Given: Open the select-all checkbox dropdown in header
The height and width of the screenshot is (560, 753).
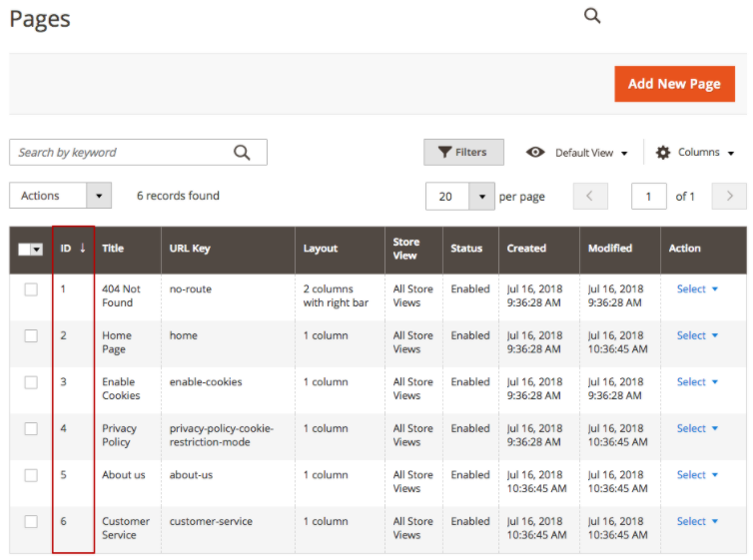Looking at the screenshot, I should pyautogui.click(x=37, y=250).
